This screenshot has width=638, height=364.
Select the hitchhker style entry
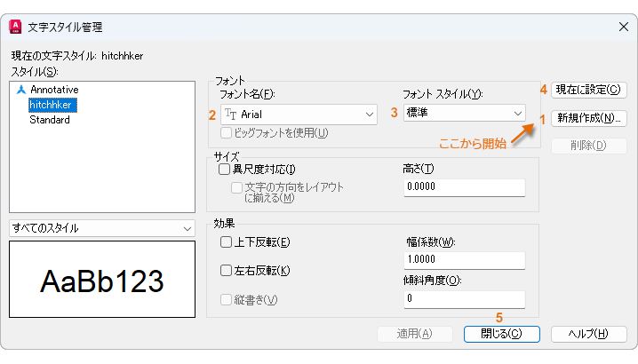(x=52, y=105)
